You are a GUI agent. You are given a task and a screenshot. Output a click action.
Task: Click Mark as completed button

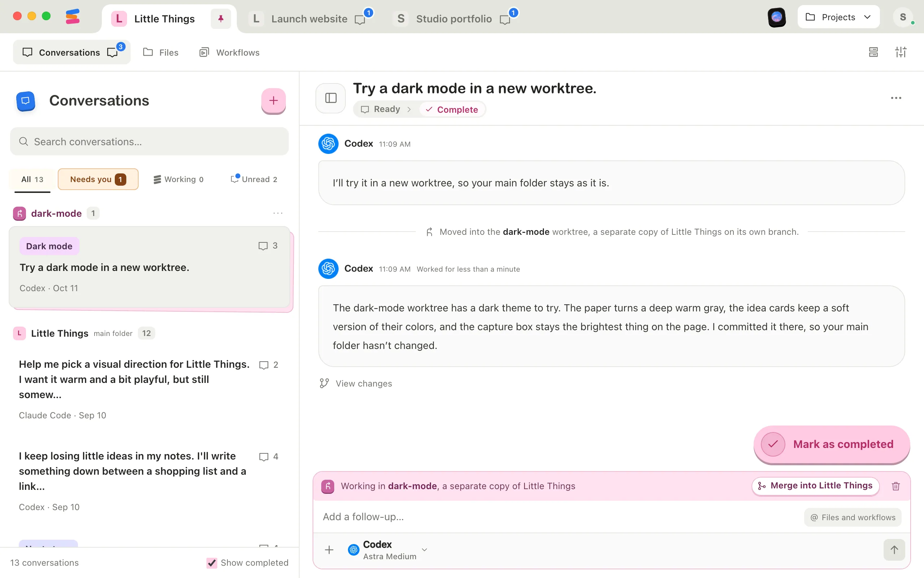[832, 444]
